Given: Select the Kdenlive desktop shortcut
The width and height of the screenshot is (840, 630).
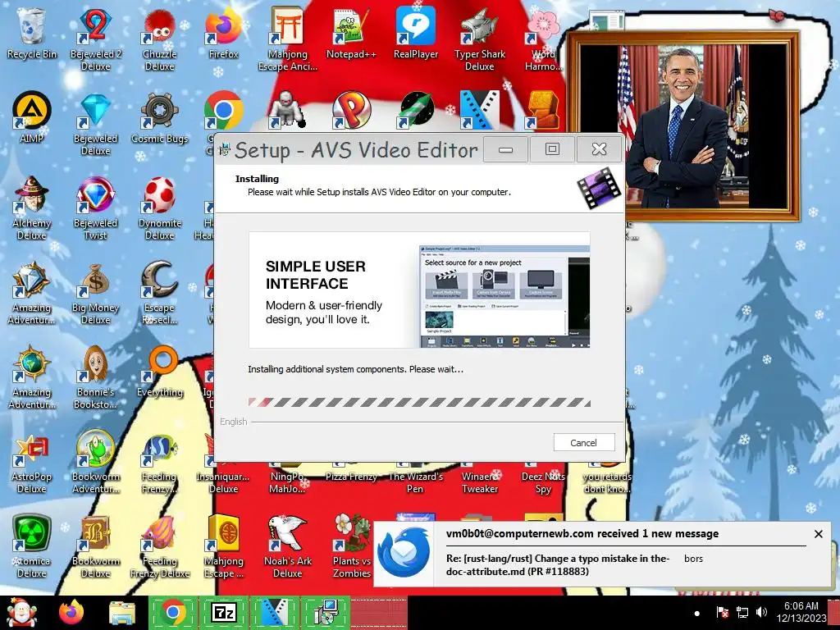Looking at the screenshot, I should (x=479, y=111).
